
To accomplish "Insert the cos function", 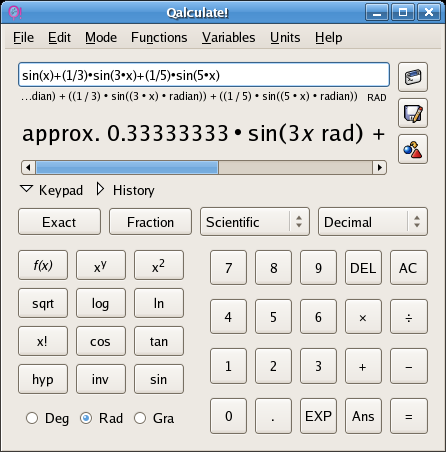I will [101, 341].
